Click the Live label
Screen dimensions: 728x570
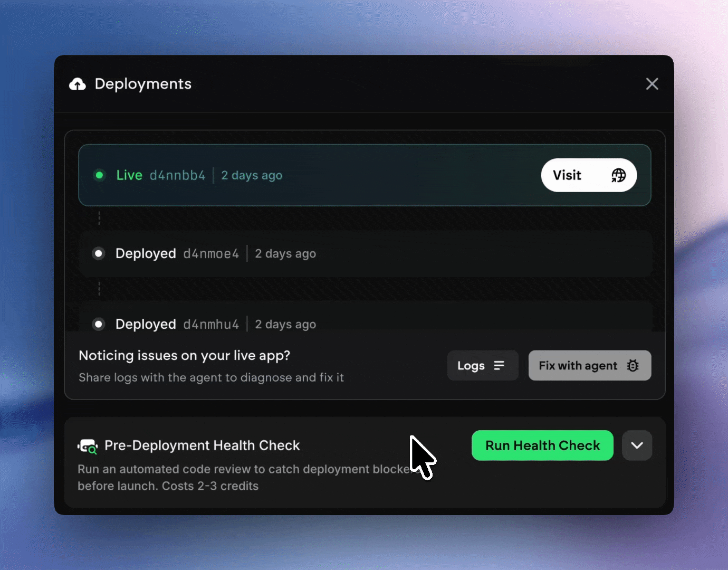click(129, 175)
